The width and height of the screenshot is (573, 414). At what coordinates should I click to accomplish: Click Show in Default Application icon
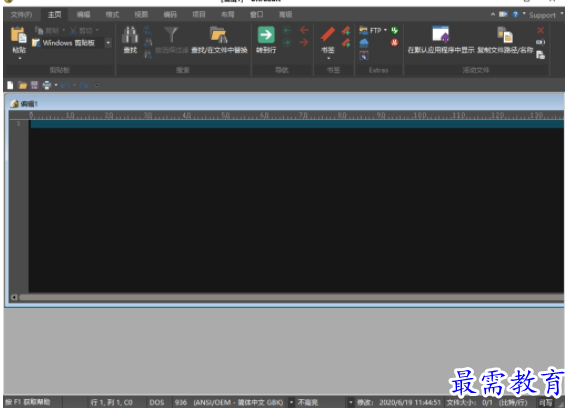click(x=441, y=35)
